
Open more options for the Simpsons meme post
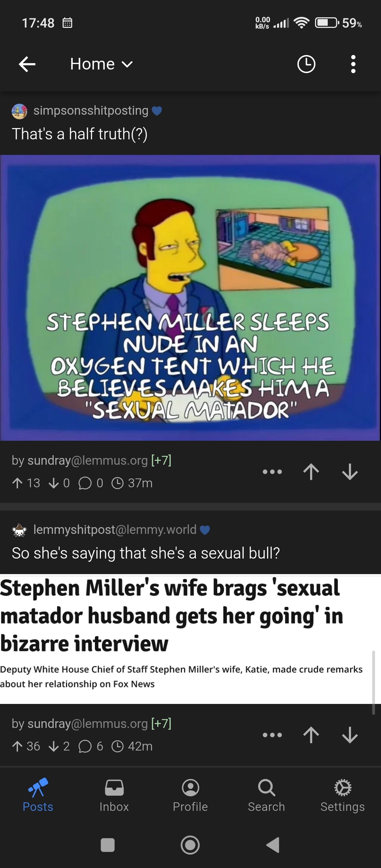272,472
